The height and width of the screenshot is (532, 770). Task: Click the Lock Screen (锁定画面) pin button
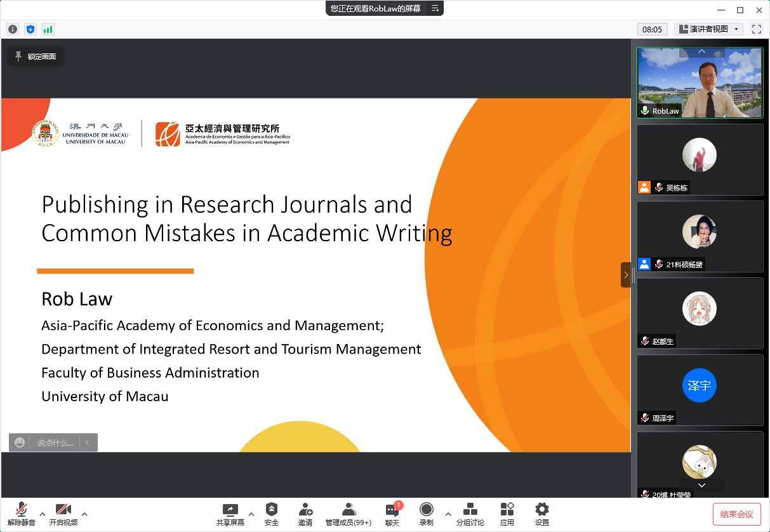tap(36, 57)
